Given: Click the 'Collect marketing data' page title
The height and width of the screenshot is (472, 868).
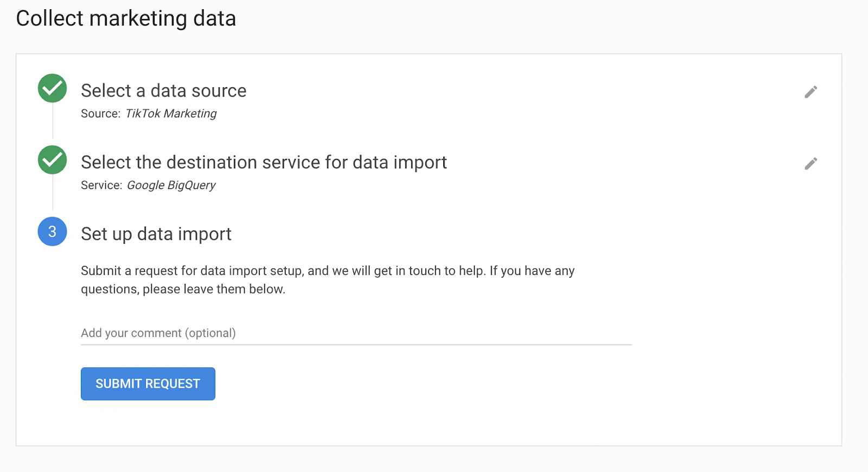Looking at the screenshot, I should [126, 18].
